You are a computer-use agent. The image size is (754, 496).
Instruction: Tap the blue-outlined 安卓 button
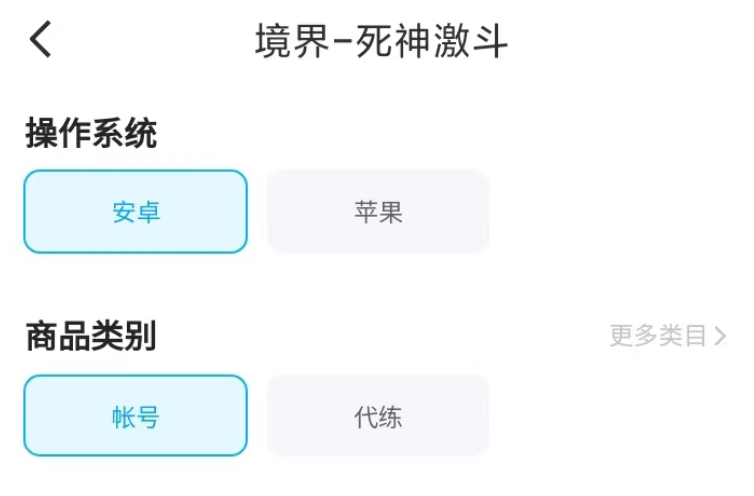click(x=135, y=211)
